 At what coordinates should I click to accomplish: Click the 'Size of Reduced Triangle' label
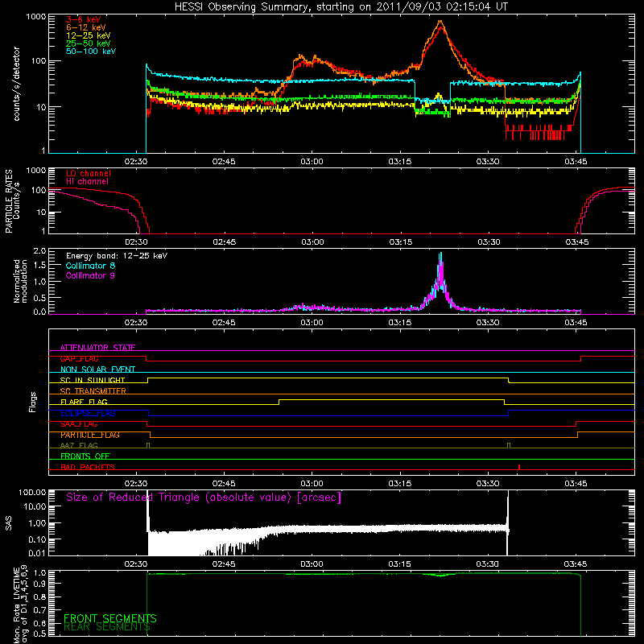204,497
